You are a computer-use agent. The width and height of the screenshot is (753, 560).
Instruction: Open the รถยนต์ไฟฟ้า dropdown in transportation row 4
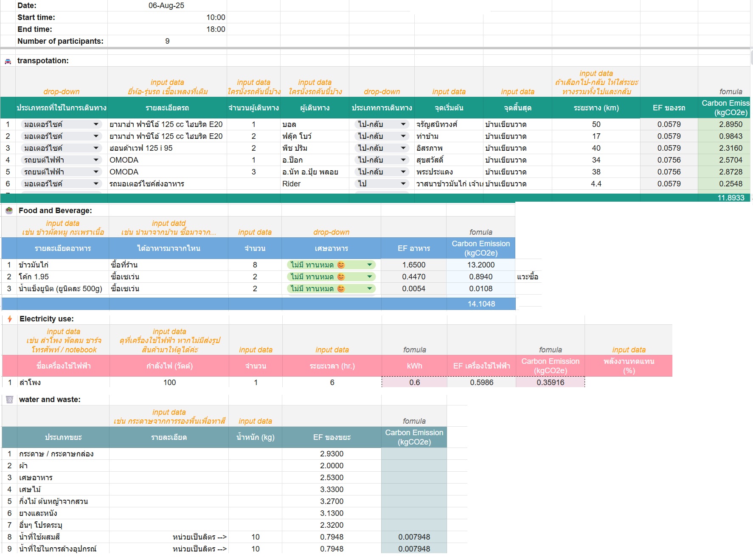[x=96, y=160]
